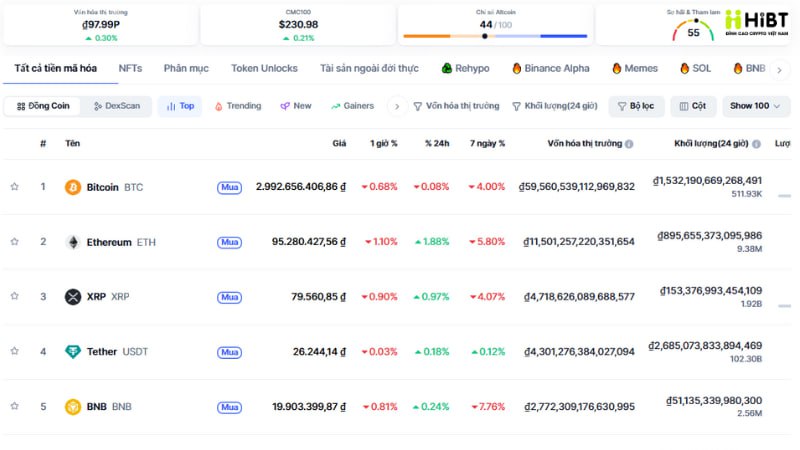Open the NFTs tab

[130, 68]
